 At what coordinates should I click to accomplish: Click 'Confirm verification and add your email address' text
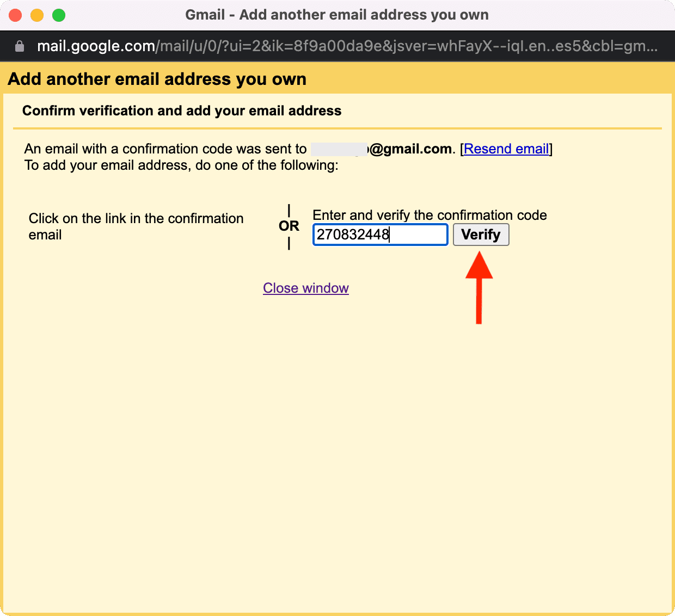[182, 110]
